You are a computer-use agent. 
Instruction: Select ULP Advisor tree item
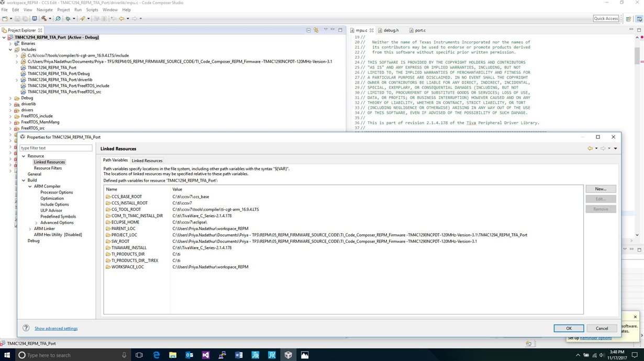[x=51, y=210]
